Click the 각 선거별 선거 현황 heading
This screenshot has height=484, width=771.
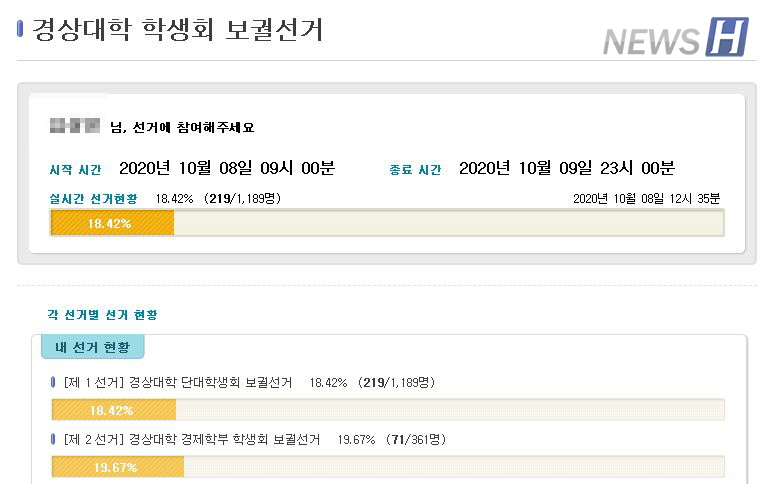coord(102,314)
